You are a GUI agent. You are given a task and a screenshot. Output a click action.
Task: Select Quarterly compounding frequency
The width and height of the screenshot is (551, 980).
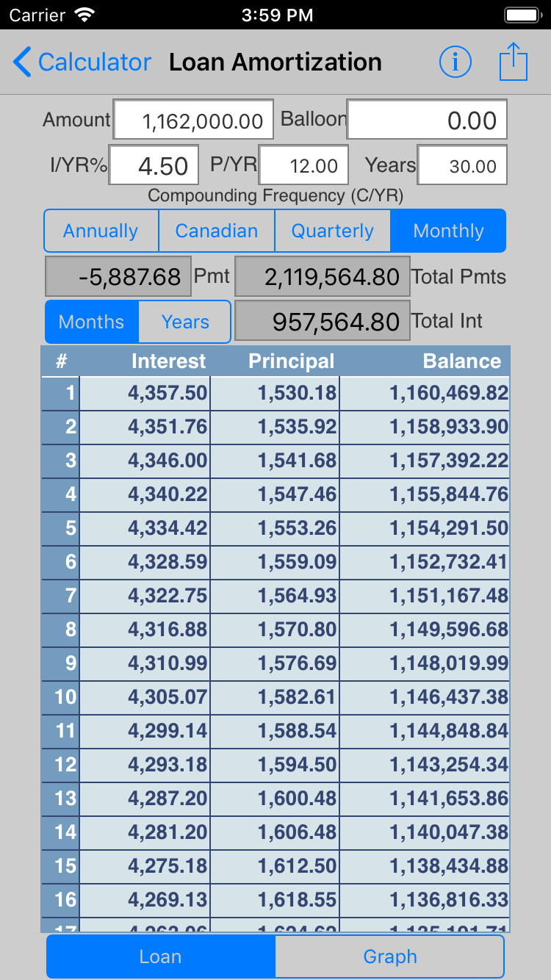tap(333, 231)
